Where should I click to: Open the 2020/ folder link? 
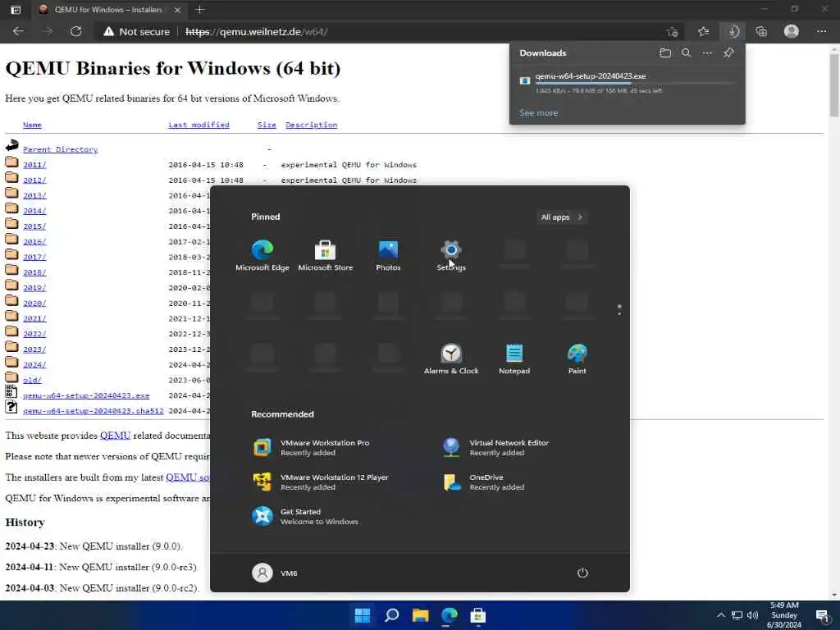(34, 304)
